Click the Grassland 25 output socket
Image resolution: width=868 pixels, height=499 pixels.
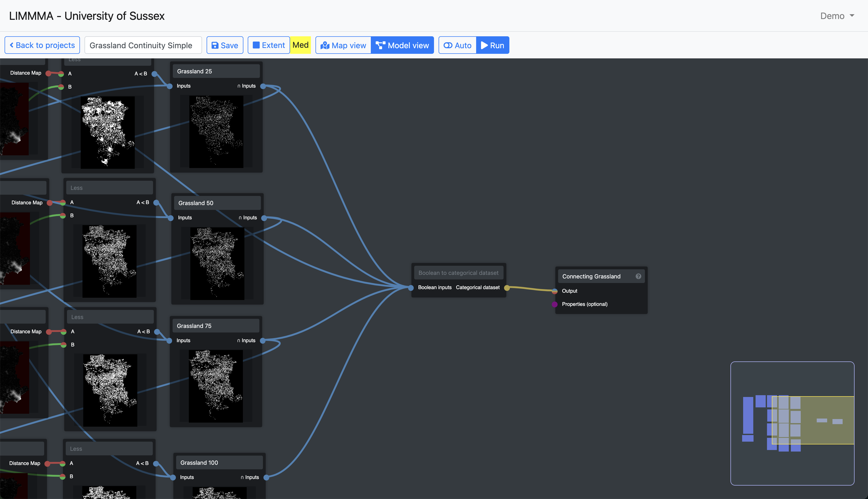point(263,86)
